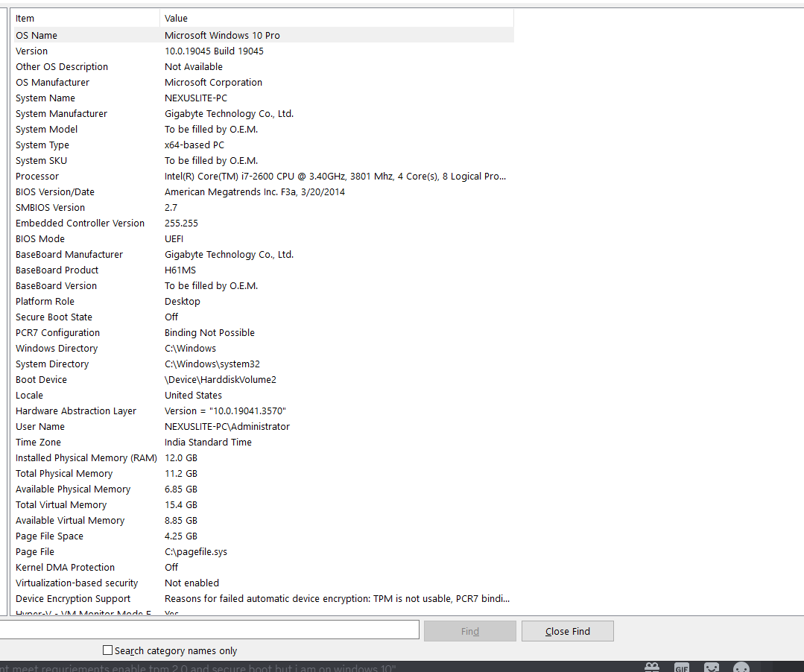Select Total Virtual Memory row

click(262, 504)
